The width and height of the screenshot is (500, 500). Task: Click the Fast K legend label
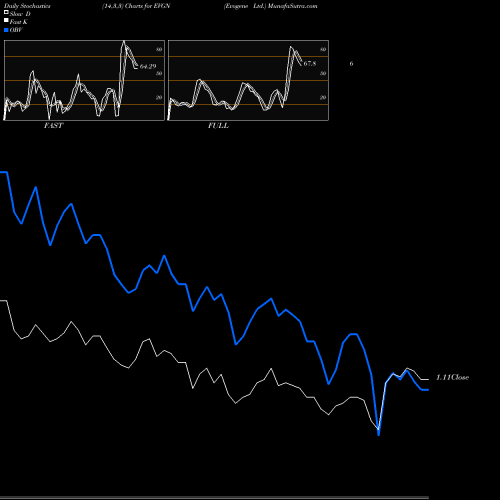point(19,22)
